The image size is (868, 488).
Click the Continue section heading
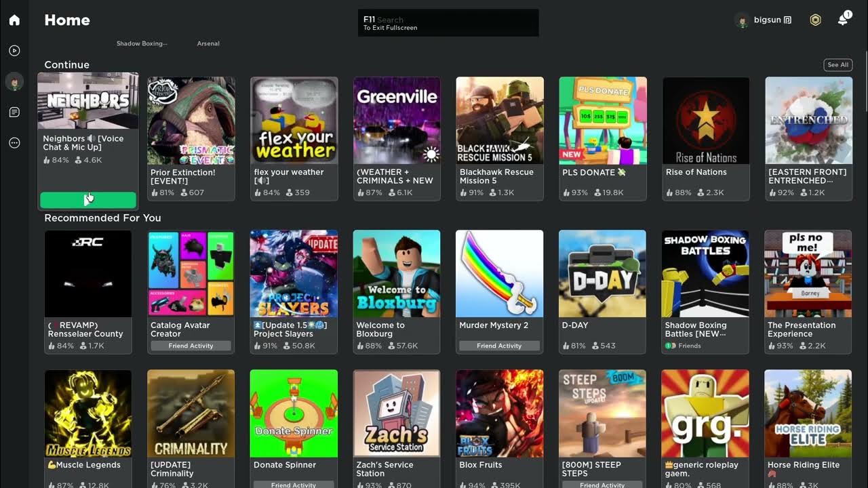point(66,65)
